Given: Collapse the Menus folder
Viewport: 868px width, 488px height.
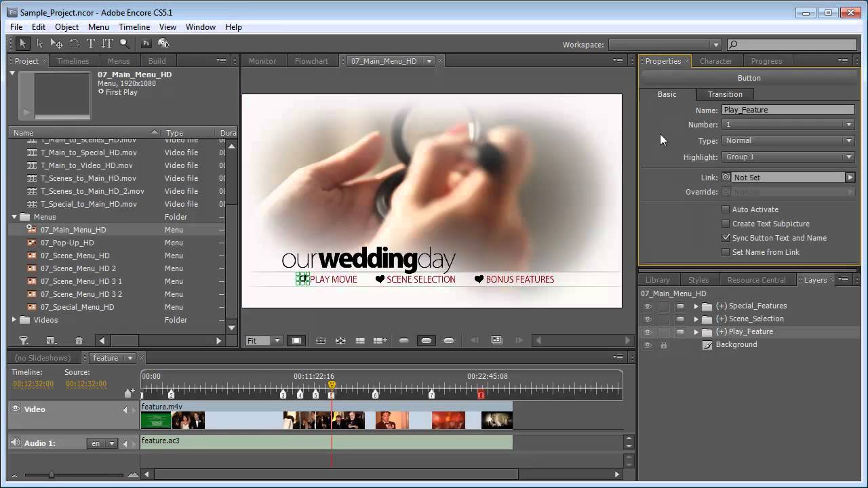Looking at the screenshot, I should (14, 217).
